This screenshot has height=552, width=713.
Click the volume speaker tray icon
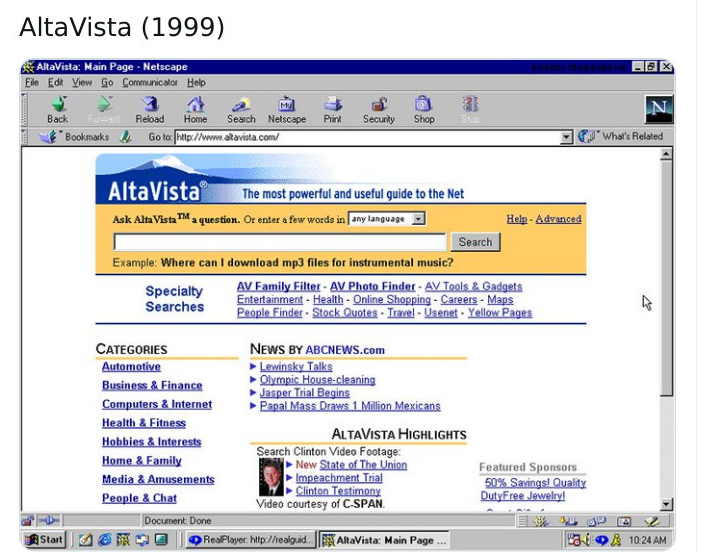(587, 540)
